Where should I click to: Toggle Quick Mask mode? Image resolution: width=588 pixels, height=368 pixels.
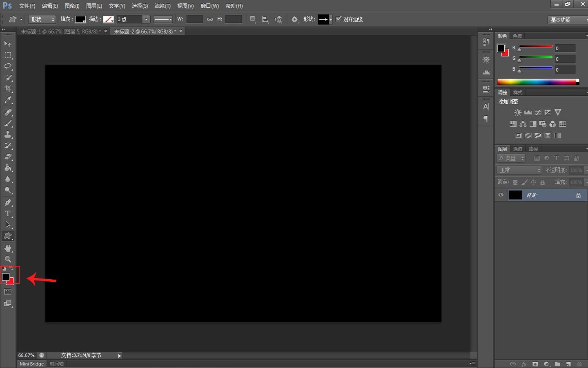point(8,292)
